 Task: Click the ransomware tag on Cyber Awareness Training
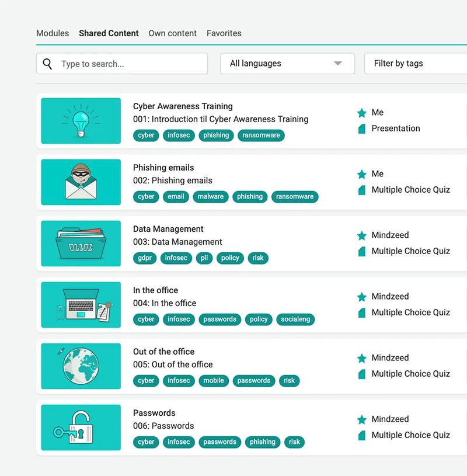click(261, 135)
